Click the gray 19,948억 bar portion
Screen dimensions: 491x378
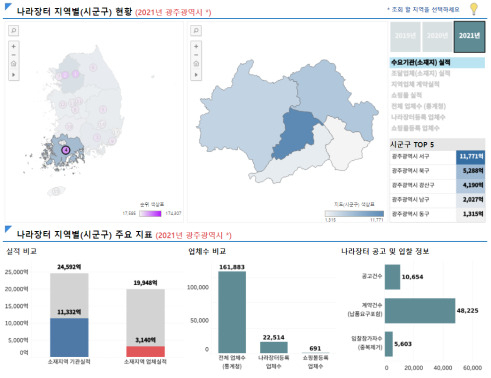click(145, 318)
